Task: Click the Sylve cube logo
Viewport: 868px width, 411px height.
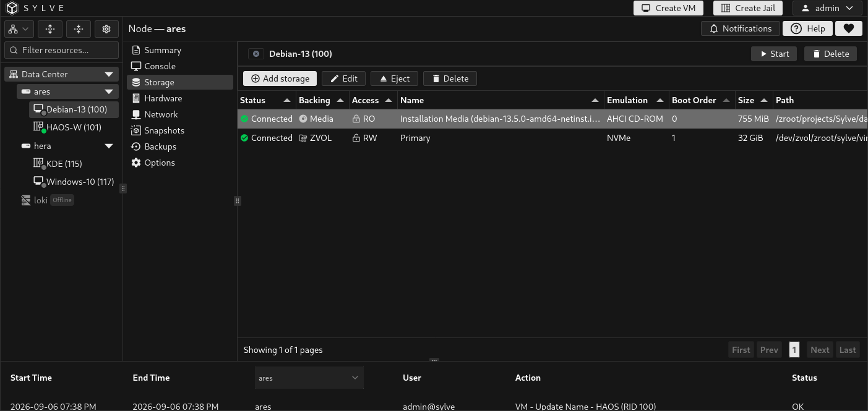Action: 12,8
